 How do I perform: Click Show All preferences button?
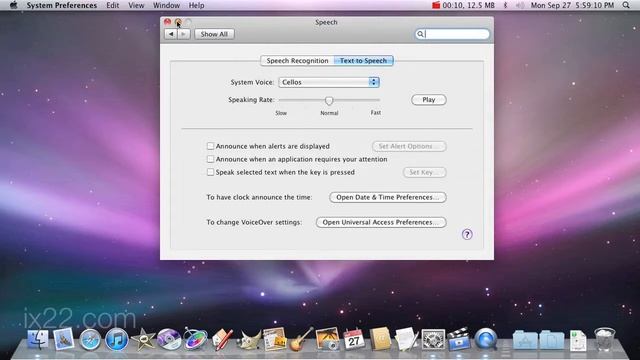coord(214,34)
